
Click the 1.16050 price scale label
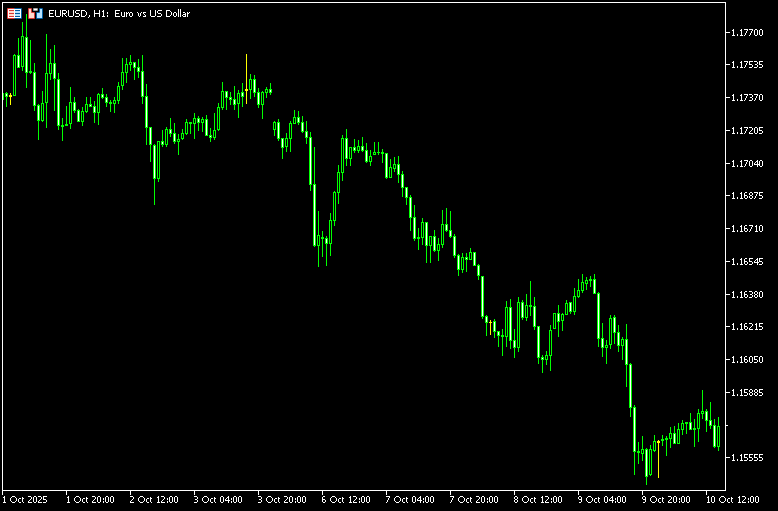[748, 360]
